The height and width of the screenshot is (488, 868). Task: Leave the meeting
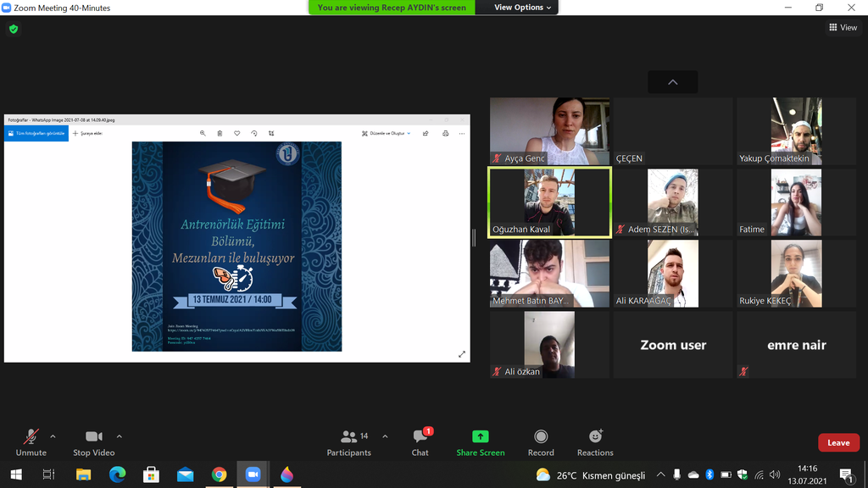click(x=837, y=442)
